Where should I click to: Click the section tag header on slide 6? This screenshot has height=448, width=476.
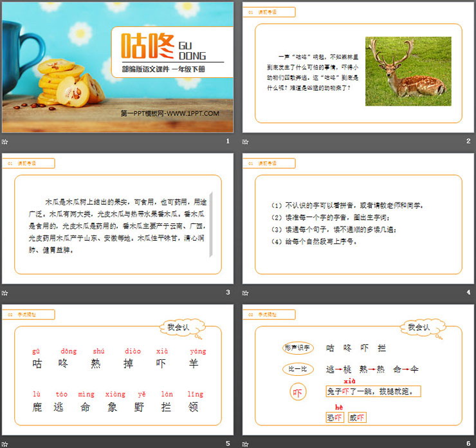click(x=269, y=315)
